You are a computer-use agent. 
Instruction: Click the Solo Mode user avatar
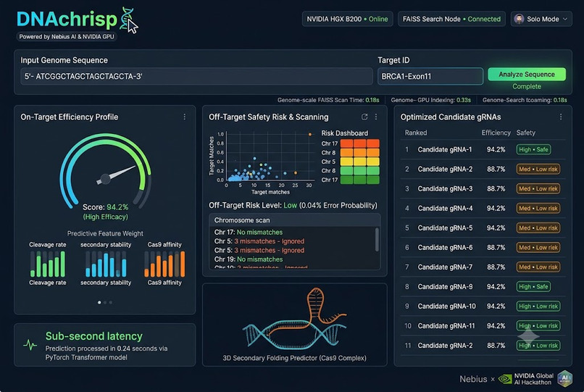[519, 19]
